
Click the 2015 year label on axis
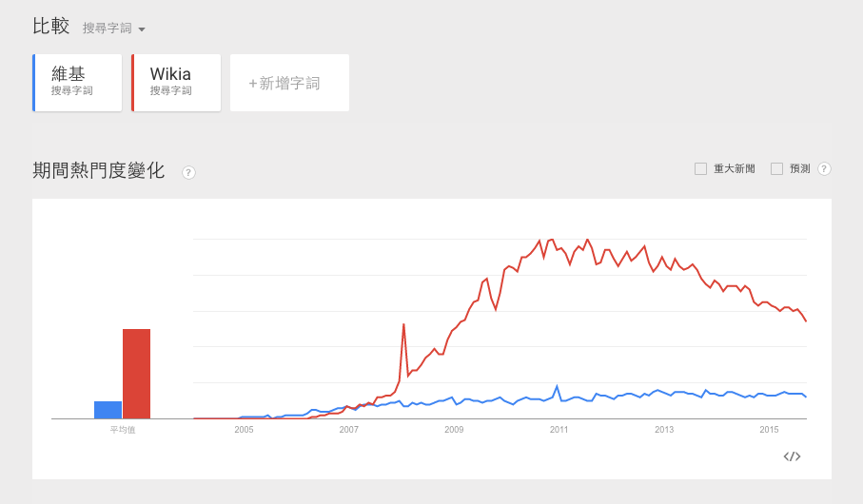(x=769, y=430)
